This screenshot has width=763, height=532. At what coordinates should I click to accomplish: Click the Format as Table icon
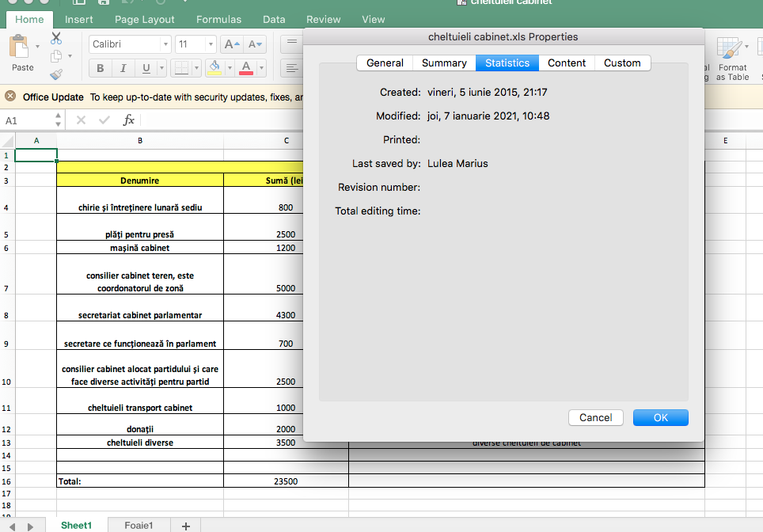coord(730,48)
